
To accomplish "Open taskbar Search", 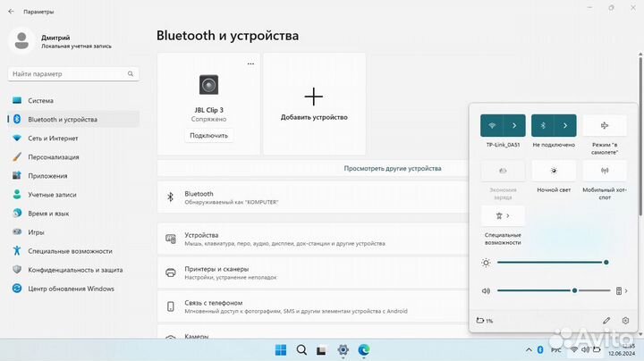I will 301,350.
